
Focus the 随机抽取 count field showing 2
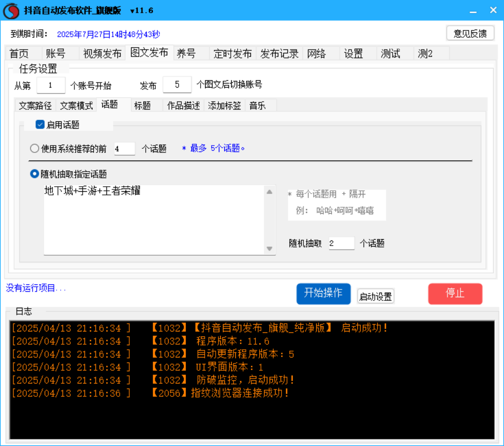click(x=341, y=243)
